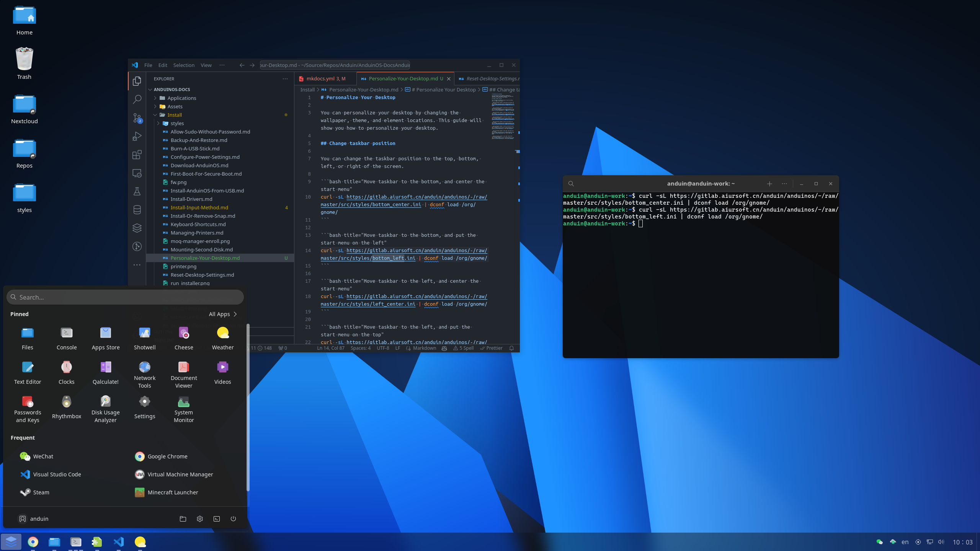Open Source Control view with badge 2
The image size is (980, 551).
[137, 118]
